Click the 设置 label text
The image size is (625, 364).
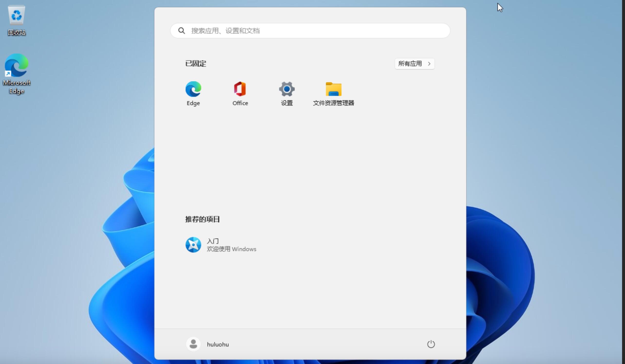pos(287,103)
